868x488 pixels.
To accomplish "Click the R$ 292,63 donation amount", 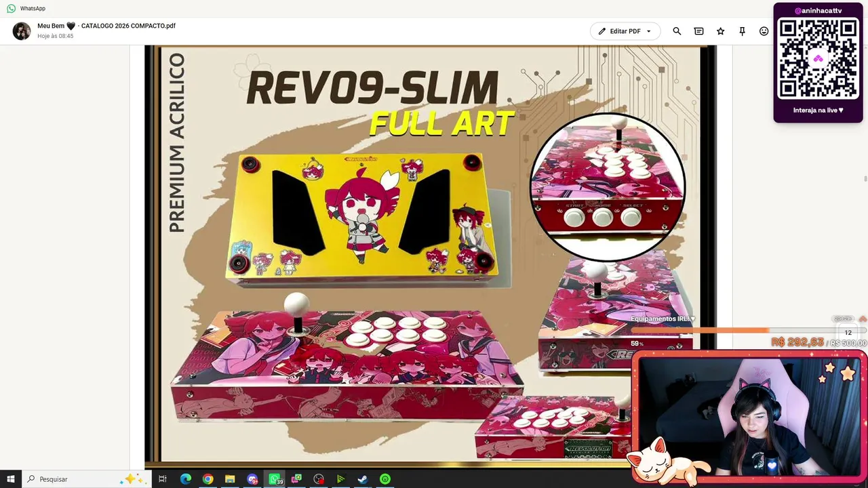I will coord(797,342).
